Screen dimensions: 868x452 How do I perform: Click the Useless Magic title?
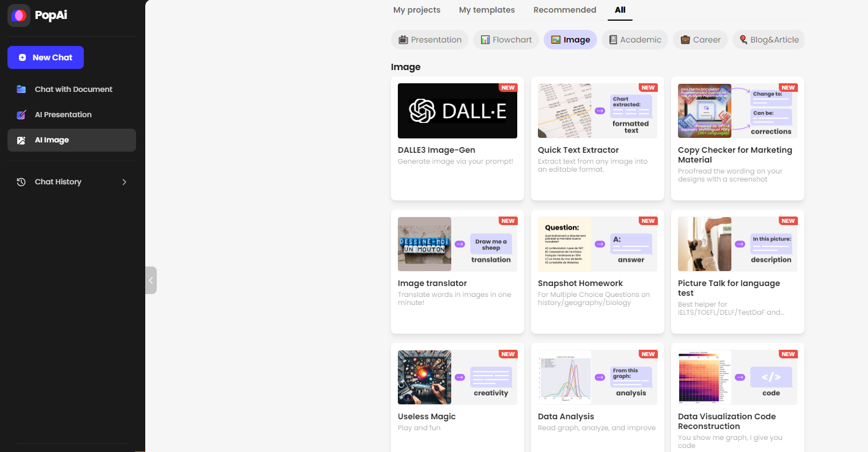[427, 416]
